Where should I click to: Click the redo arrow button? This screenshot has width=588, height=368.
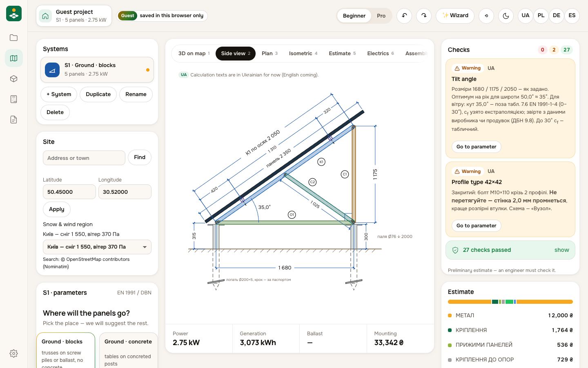pyautogui.click(x=424, y=16)
